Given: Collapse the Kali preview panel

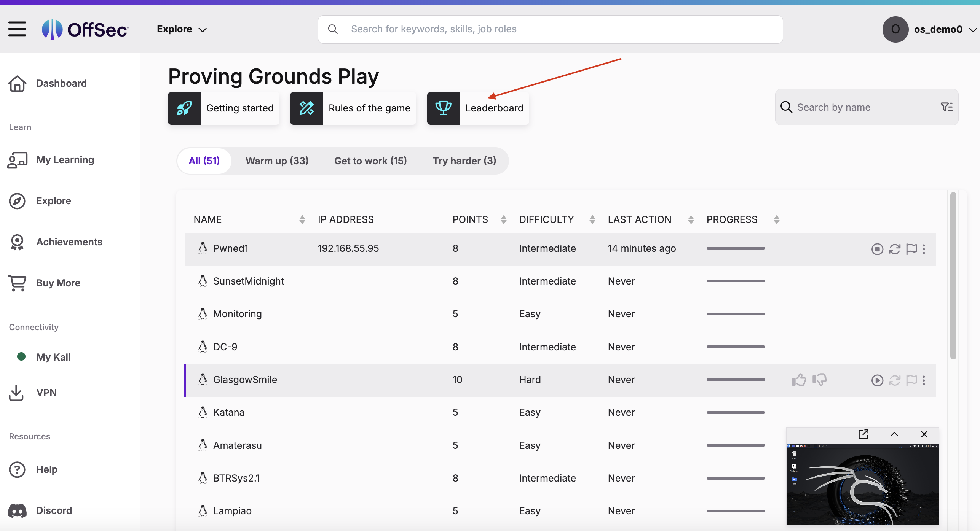Looking at the screenshot, I should coord(894,434).
